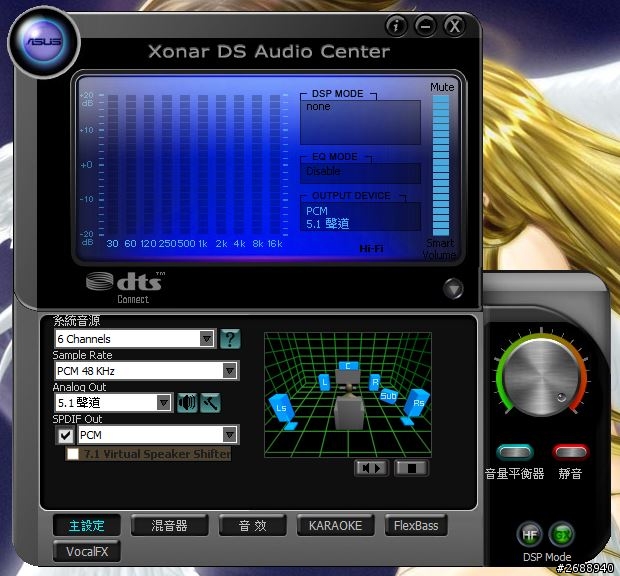
Task: Select the Center (C) speaker
Action: pyautogui.click(x=348, y=366)
